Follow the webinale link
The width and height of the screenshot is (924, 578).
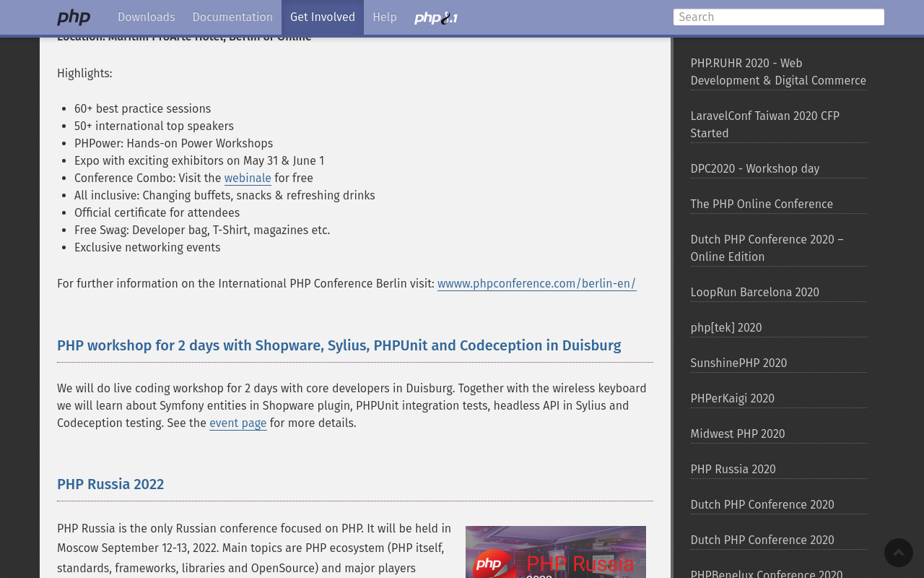point(248,178)
